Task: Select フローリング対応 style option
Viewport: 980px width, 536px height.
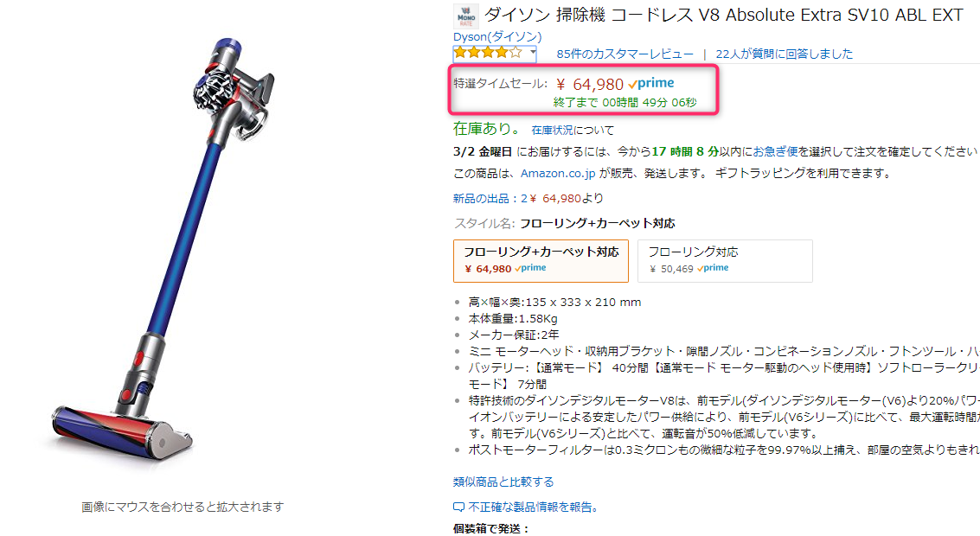Action: (x=725, y=260)
